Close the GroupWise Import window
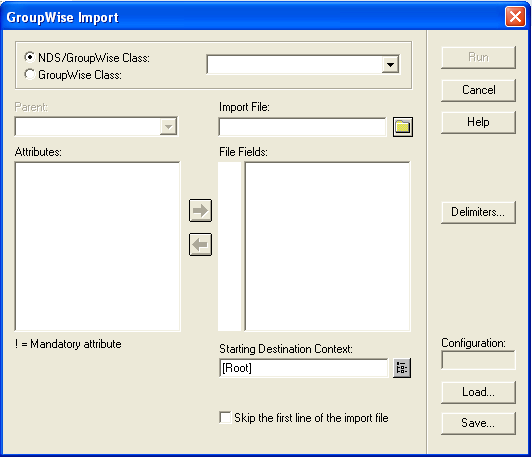This screenshot has height=457, width=532. tap(515, 16)
